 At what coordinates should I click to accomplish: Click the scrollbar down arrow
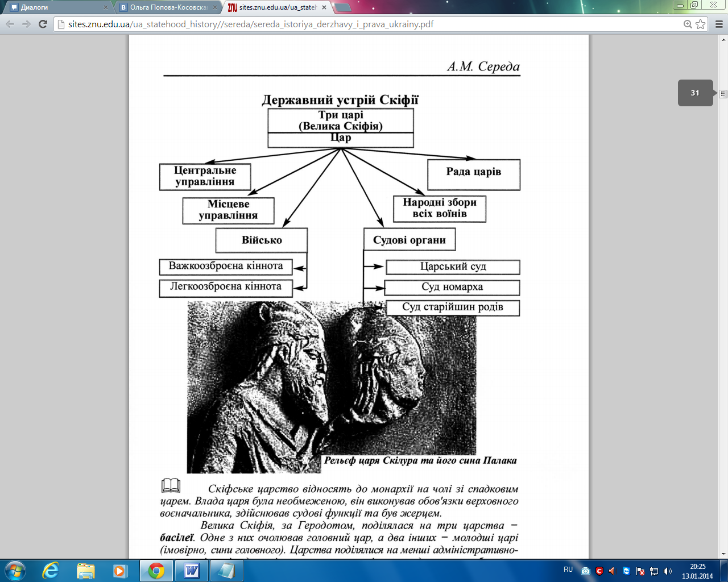click(723, 554)
